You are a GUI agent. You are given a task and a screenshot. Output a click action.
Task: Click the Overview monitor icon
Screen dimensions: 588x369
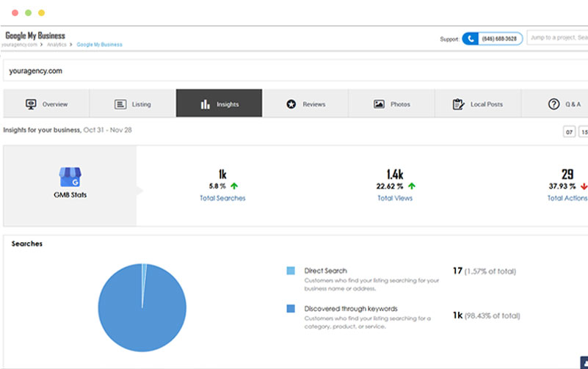click(31, 104)
